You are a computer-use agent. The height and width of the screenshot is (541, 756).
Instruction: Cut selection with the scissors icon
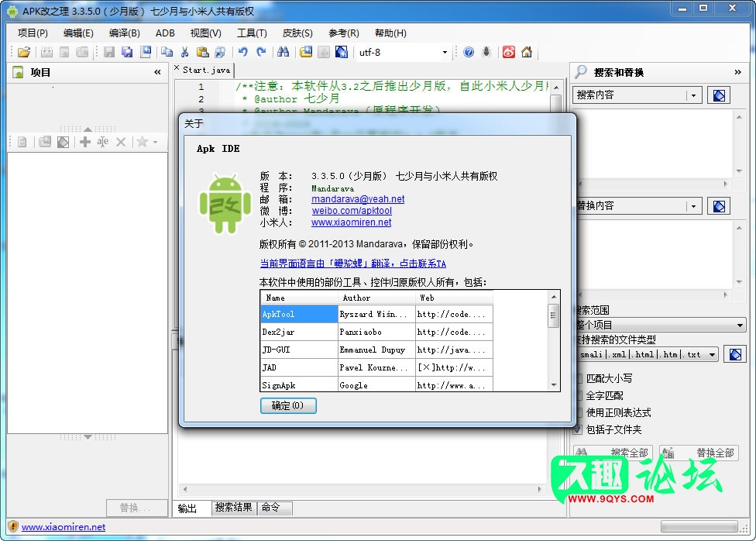(x=184, y=52)
